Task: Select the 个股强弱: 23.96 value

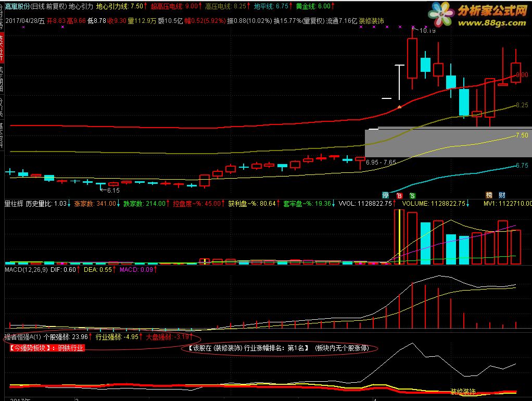Action: tap(66, 337)
